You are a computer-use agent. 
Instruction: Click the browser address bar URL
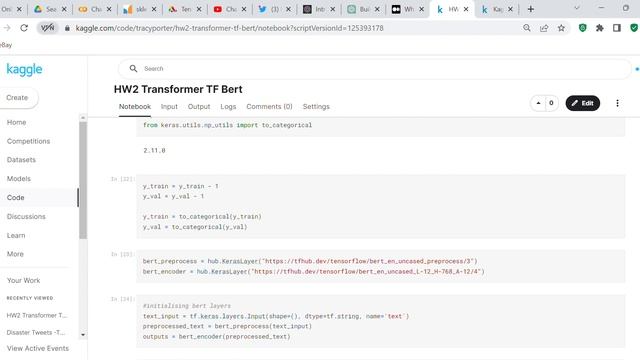pyautogui.click(x=229, y=28)
